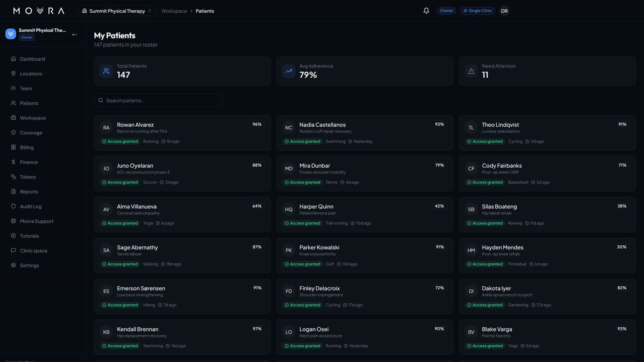This screenshot has height=362, width=644.
Task: Click Hayden Mendes 30% adherence badge
Action: [x=622, y=247]
